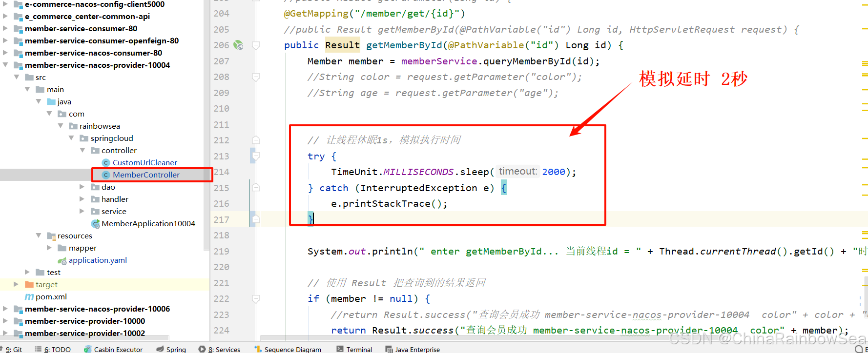Open the Terminal tool window tab
This screenshot has height=353, width=868.
pyautogui.click(x=354, y=349)
